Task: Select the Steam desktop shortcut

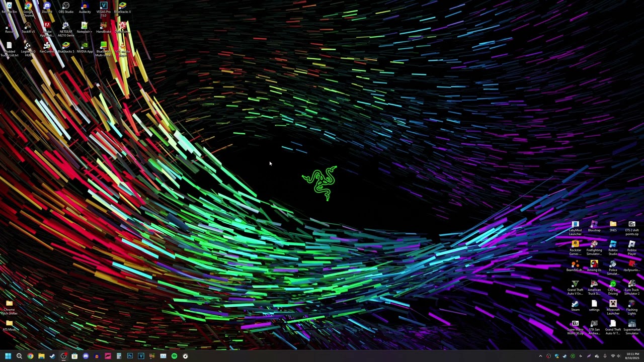Action: click(575, 306)
